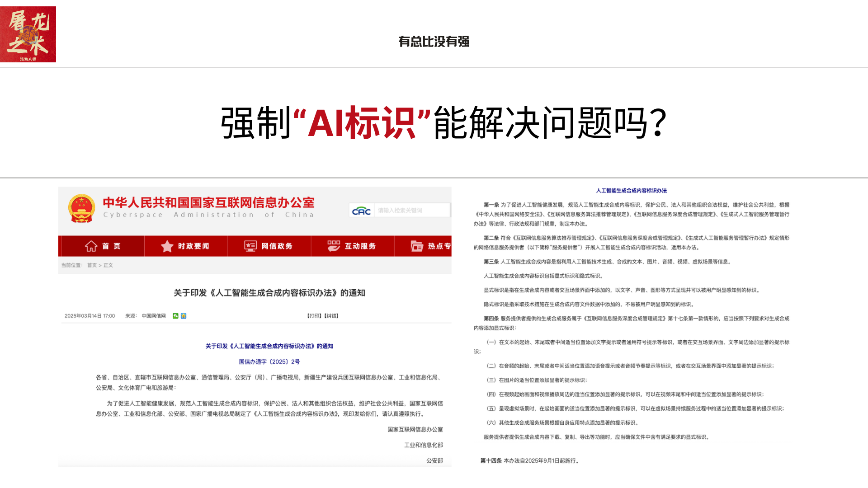This screenshot has height=488, width=868.
Task: Click the date 2025年03月14日 17:00
Action: (x=90, y=316)
